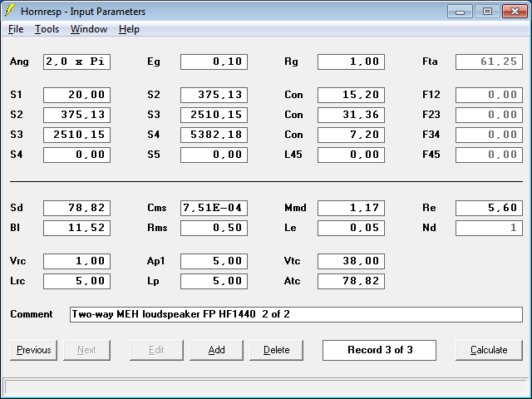The height and width of the screenshot is (399, 532).
Task: Select the Vtc field with 38,00
Action: 351,261
